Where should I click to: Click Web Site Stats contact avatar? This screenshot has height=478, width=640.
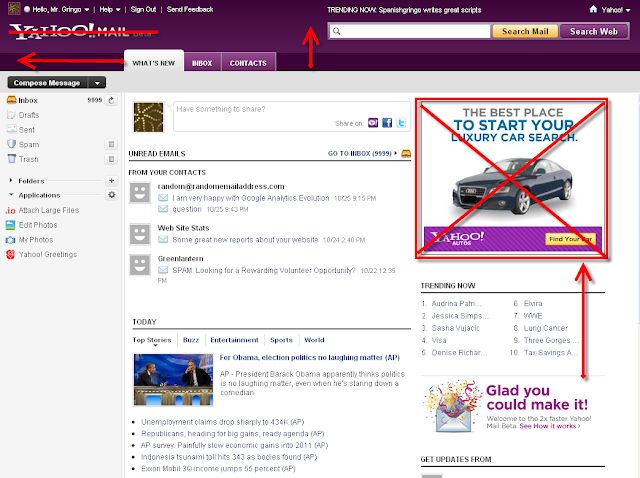140,234
